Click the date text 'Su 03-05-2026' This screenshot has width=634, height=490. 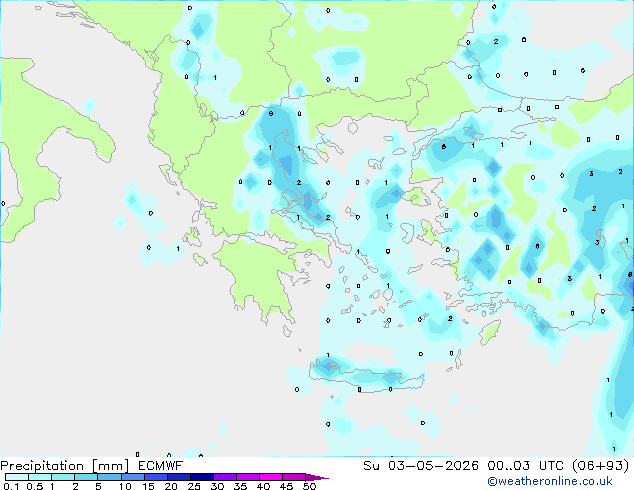coord(421,466)
